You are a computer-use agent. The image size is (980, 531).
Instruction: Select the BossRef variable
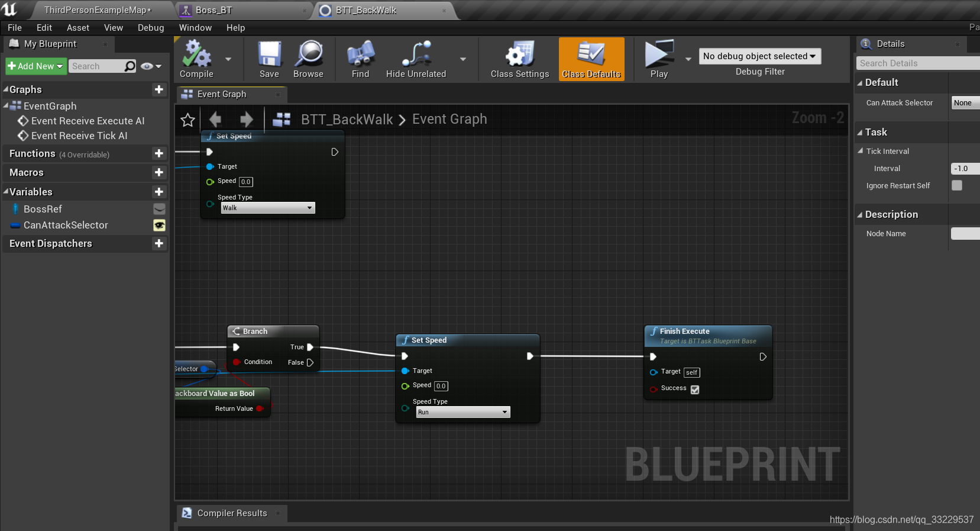[43, 209]
